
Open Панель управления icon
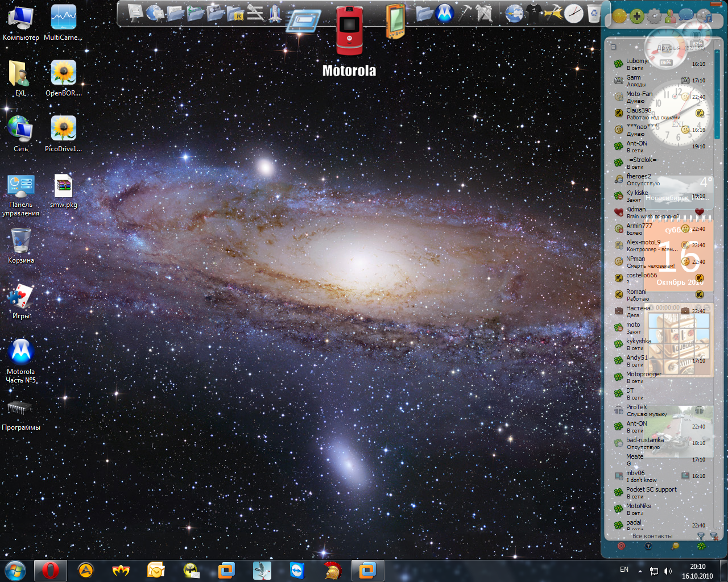pyautogui.click(x=21, y=196)
